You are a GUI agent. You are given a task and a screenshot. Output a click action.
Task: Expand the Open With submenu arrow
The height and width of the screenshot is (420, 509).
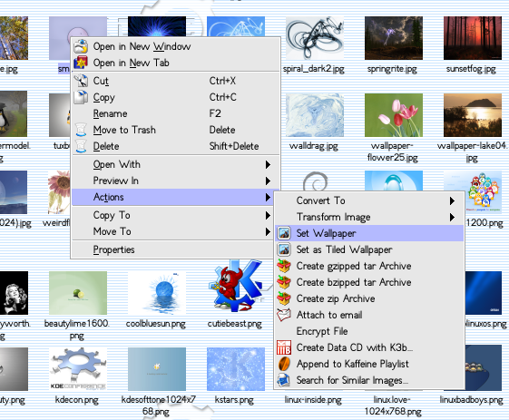tap(268, 164)
